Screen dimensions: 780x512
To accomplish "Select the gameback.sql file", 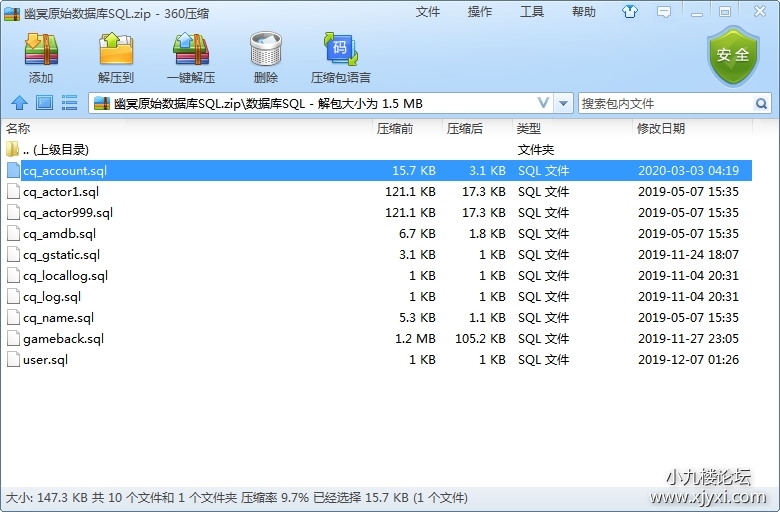I will coord(63,339).
